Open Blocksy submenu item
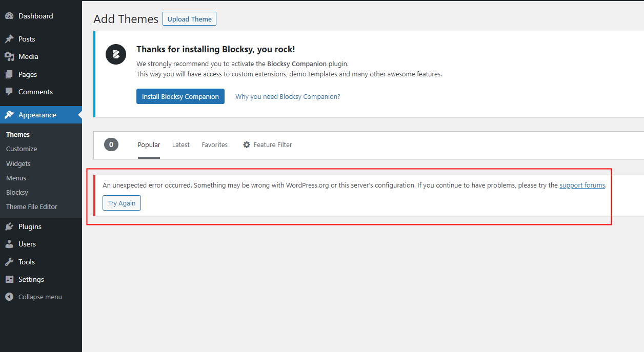The width and height of the screenshot is (644, 352). [x=17, y=192]
